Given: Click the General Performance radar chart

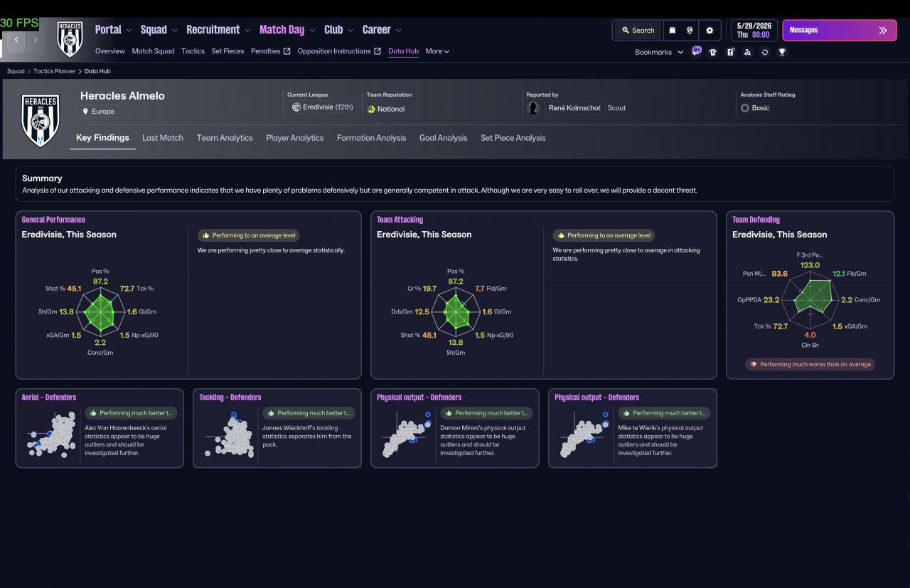Looking at the screenshot, I should click(x=100, y=311).
